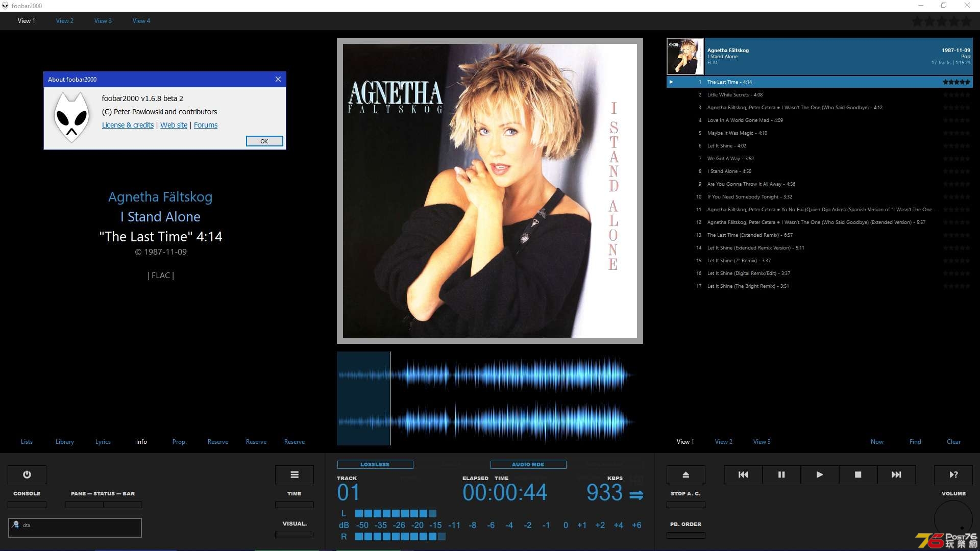Screen dimensions: 980x551
Task: Click the power icon above CONSOLE
Action: (27, 474)
